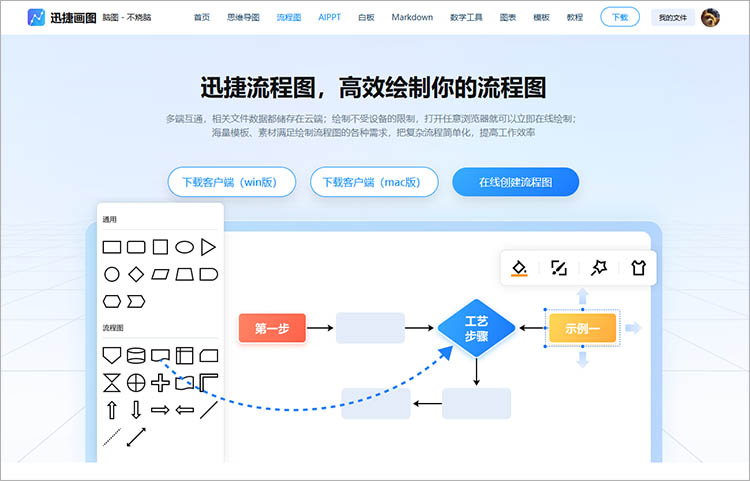750x481 pixels.
Task: Select the off-page connector shape
Action: click(x=112, y=355)
